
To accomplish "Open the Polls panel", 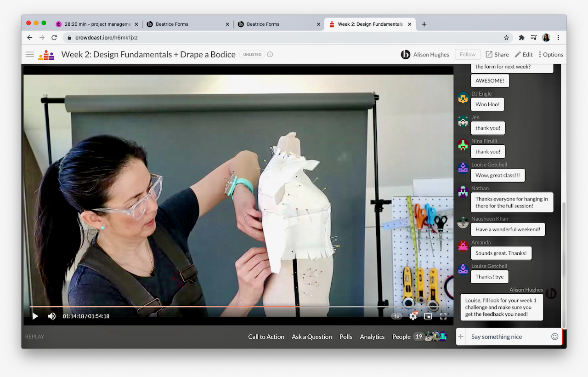I will coord(346,337).
